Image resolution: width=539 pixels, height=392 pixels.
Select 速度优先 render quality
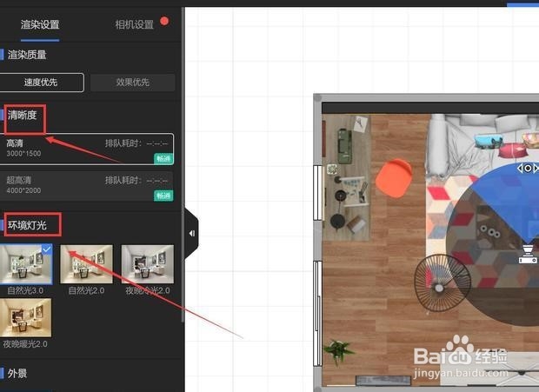click(41, 83)
